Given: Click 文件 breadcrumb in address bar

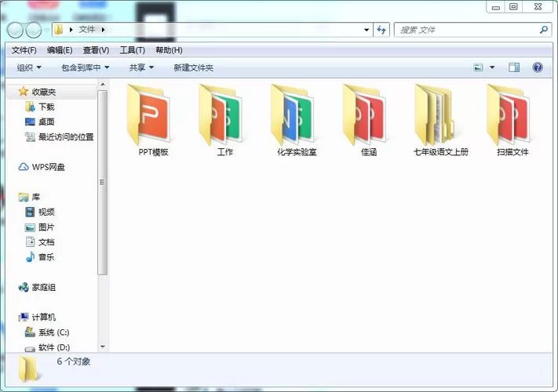Looking at the screenshot, I should pyautogui.click(x=87, y=30).
